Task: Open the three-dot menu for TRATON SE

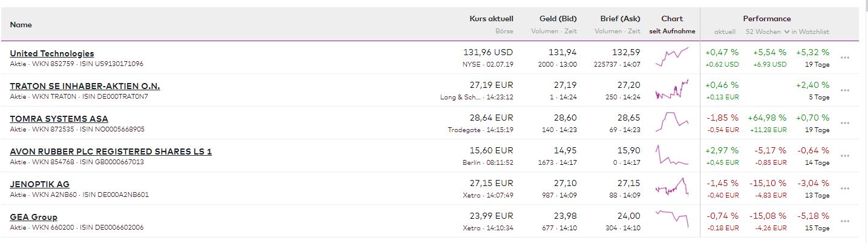Action: [x=845, y=90]
